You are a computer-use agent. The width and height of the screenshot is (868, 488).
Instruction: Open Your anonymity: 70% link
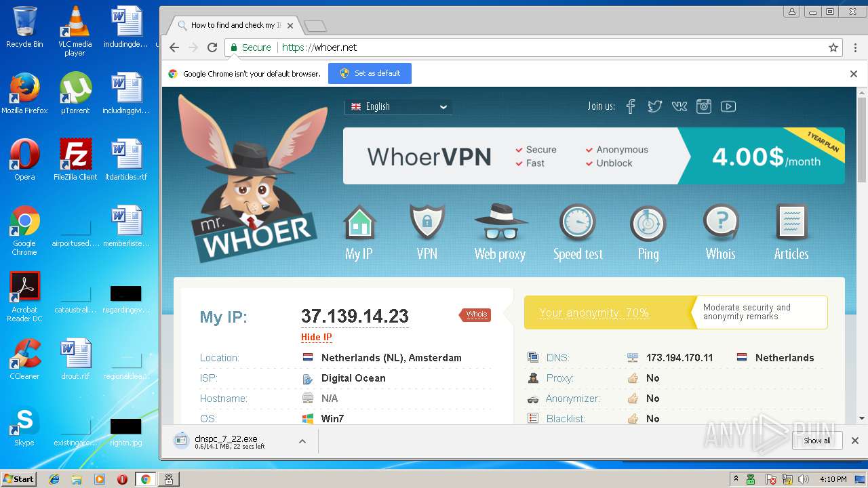pyautogui.click(x=594, y=313)
